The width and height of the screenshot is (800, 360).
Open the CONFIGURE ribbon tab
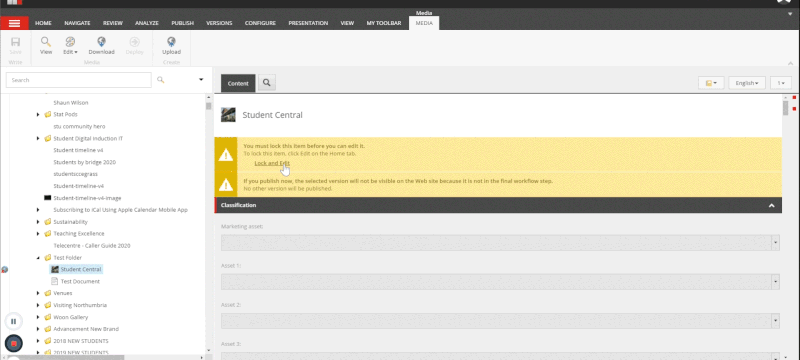coord(260,23)
